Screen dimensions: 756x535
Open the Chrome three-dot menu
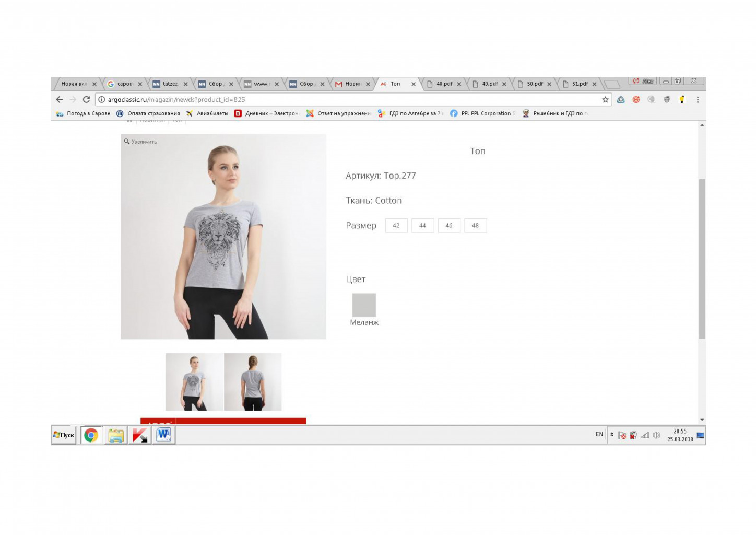[x=698, y=99]
